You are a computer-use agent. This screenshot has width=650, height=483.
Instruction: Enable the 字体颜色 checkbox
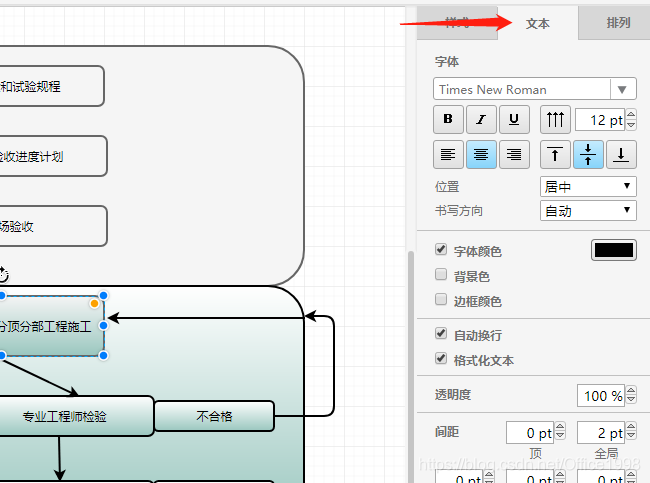point(441,250)
